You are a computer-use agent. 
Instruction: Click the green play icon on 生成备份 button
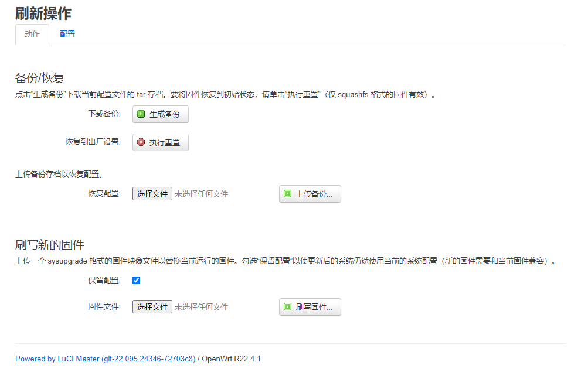(x=141, y=114)
